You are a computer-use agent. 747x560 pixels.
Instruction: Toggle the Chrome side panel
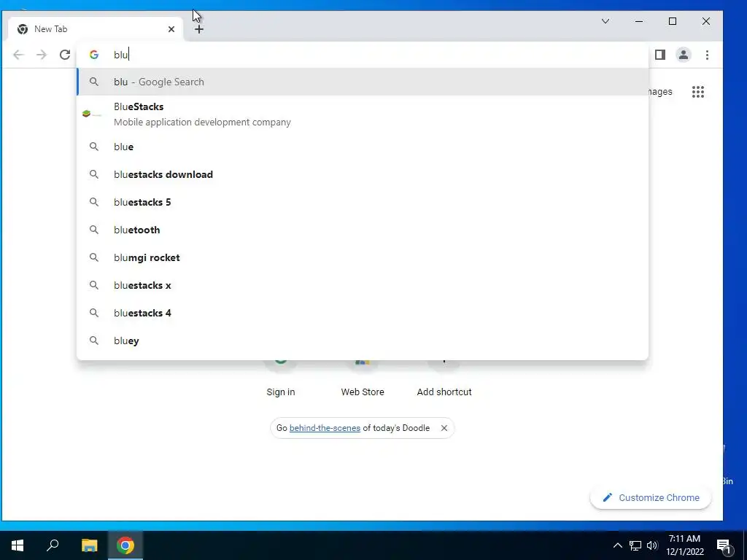coord(659,55)
